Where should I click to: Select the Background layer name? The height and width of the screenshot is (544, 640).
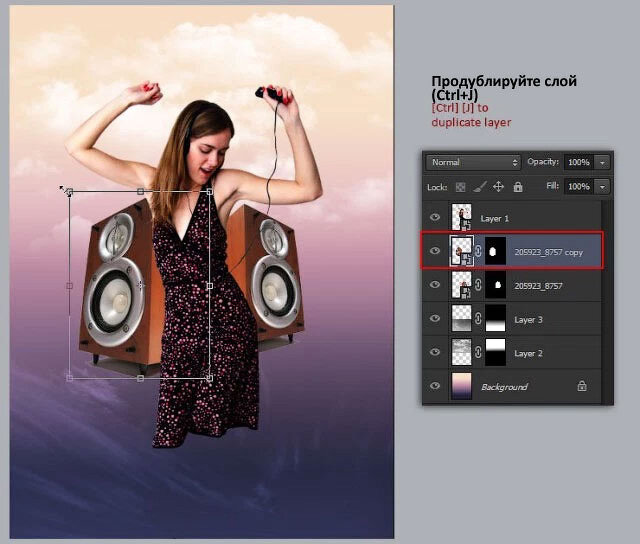pos(504,387)
